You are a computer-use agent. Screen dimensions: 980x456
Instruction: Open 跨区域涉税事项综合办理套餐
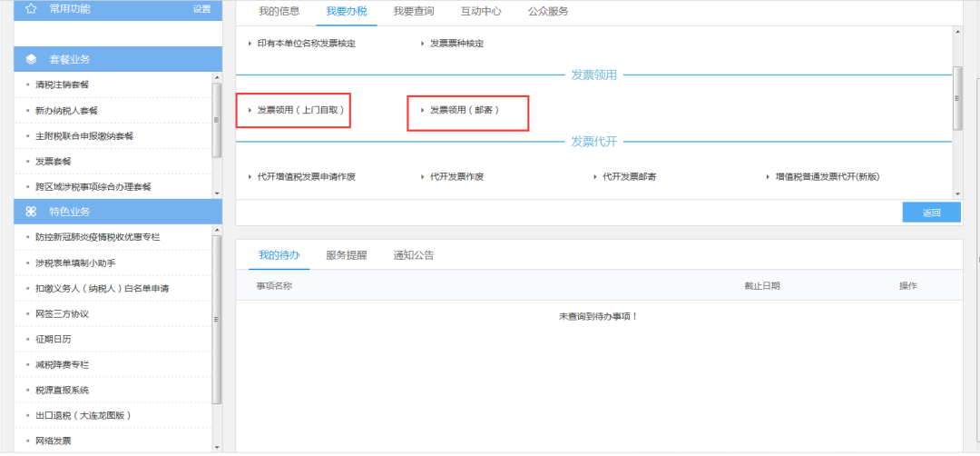(x=93, y=186)
